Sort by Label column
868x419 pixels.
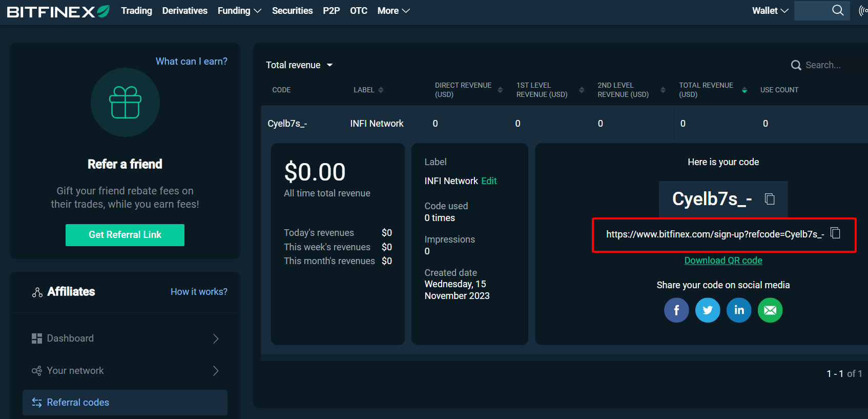381,90
